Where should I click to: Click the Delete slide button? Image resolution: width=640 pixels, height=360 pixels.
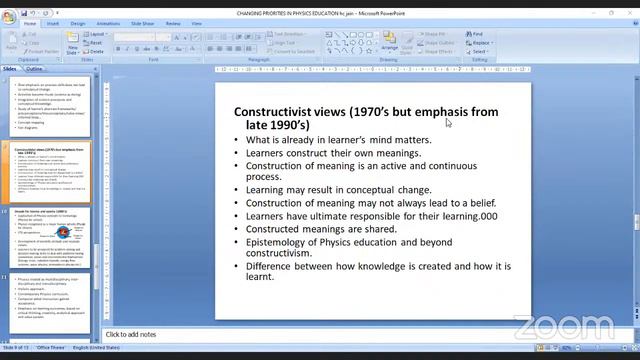[x=93, y=51]
